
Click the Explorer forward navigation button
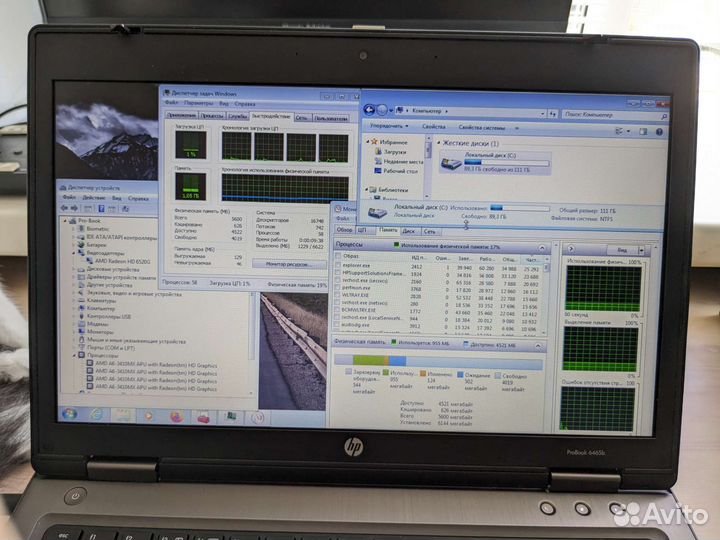tap(382, 110)
